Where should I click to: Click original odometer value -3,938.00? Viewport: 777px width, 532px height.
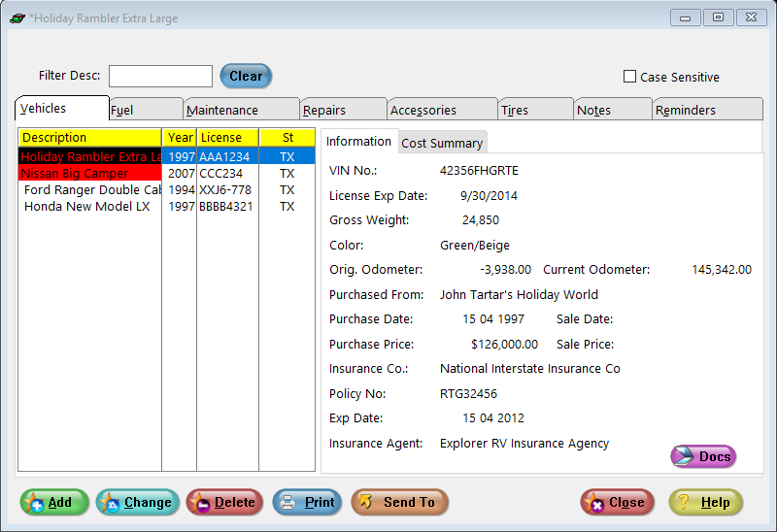(505, 270)
